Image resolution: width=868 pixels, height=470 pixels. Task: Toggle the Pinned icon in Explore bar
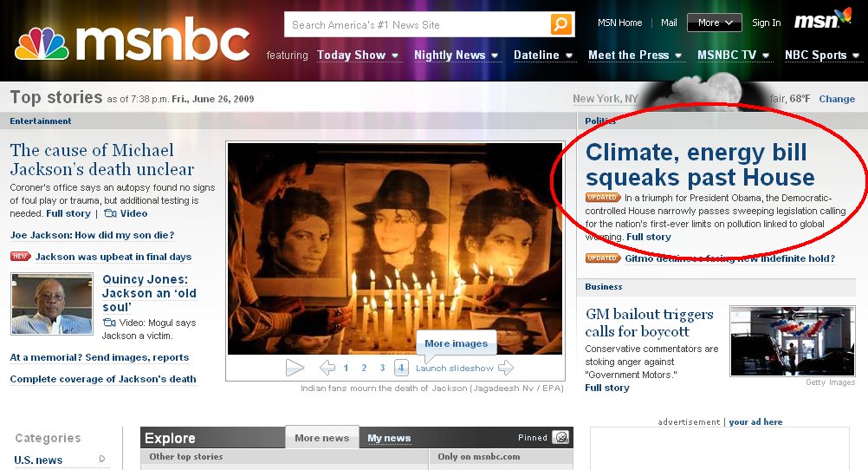point(560,437)
